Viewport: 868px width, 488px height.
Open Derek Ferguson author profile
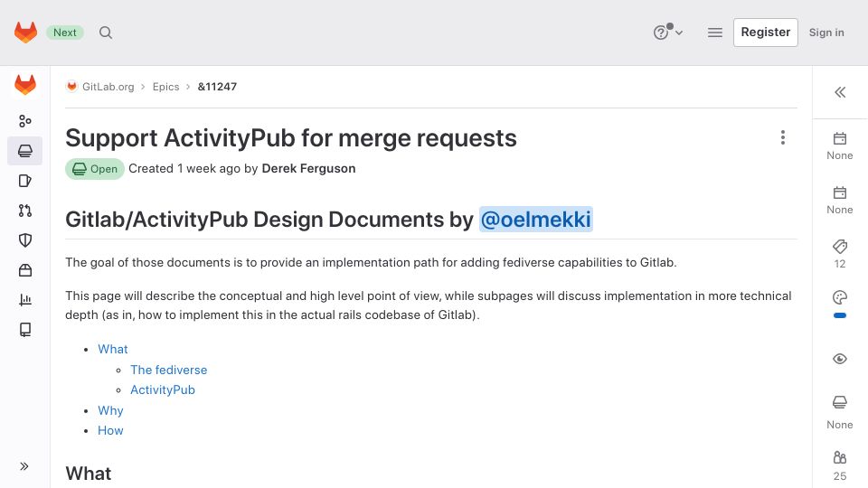[308, 169]
